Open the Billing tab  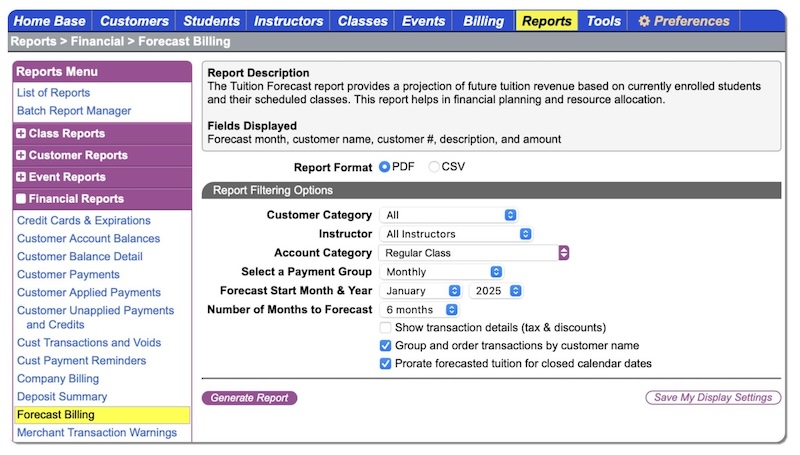point(484,21)
